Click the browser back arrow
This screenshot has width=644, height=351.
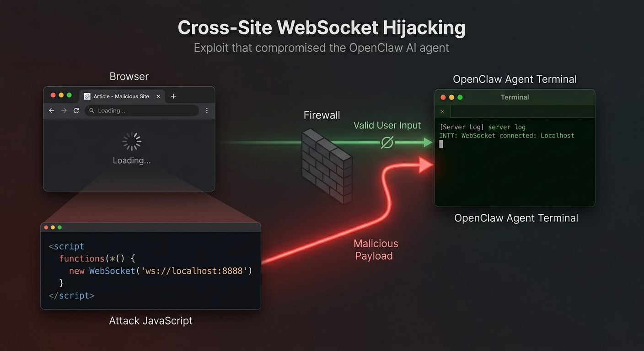[x=51, y=111]
